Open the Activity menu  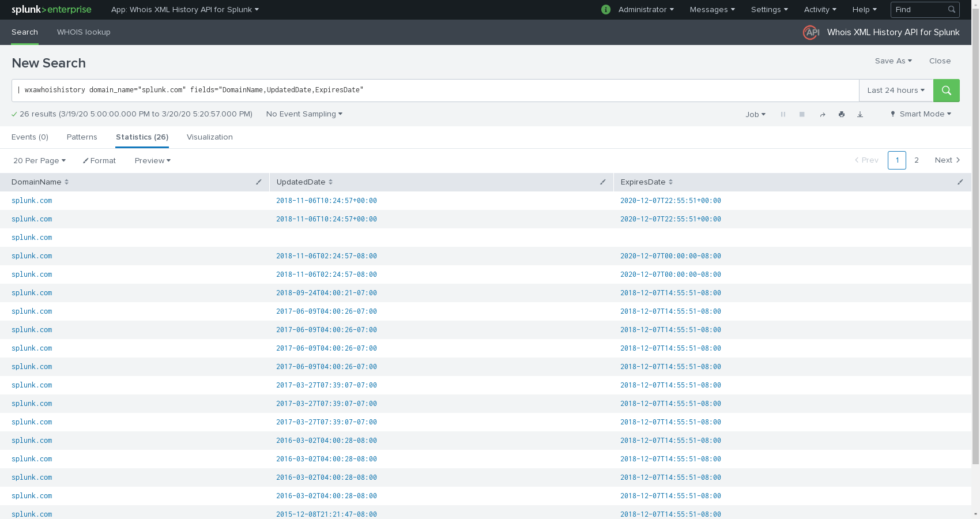coord(820,10)
